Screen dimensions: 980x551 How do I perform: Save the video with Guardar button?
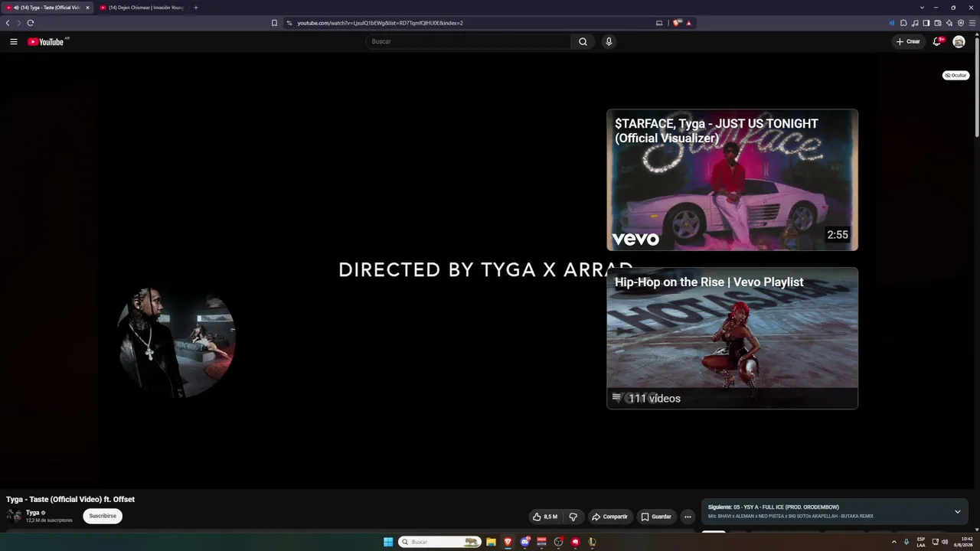pyautogui.click(x=656, y=517)
